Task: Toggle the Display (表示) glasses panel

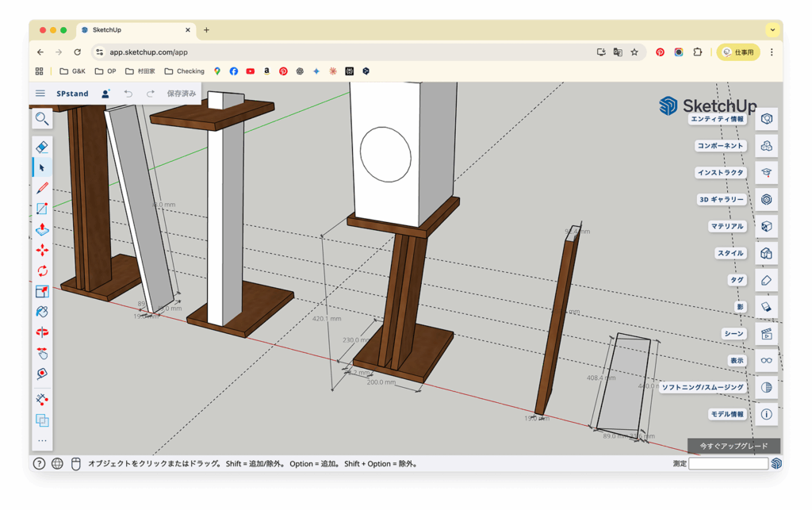Action: (x=766, y=360)
